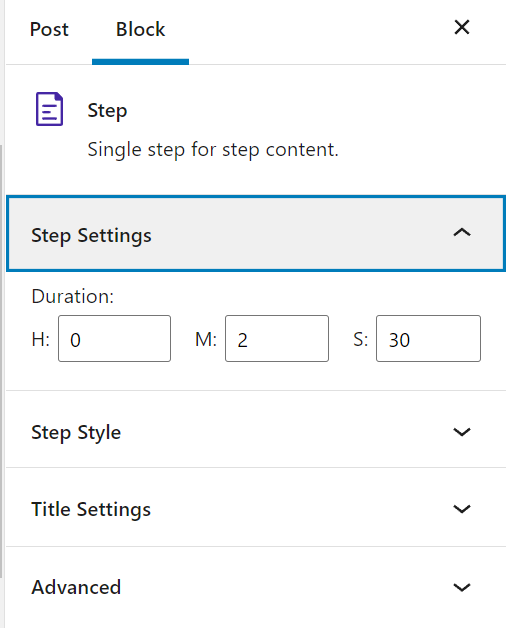
Task: Click the Duration label
Action: [73, 297]
